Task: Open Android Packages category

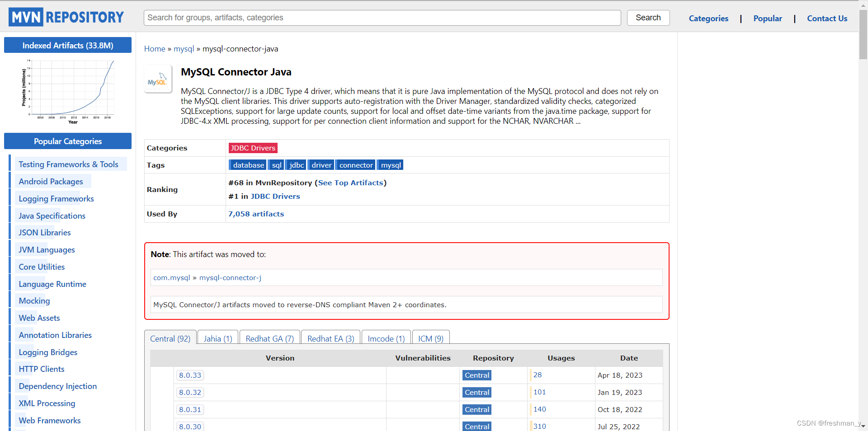Action: coord(51,181)
